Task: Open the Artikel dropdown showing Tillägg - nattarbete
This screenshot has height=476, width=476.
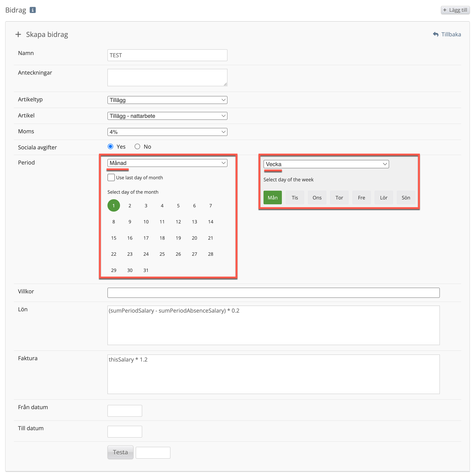Action: (167, 116)
